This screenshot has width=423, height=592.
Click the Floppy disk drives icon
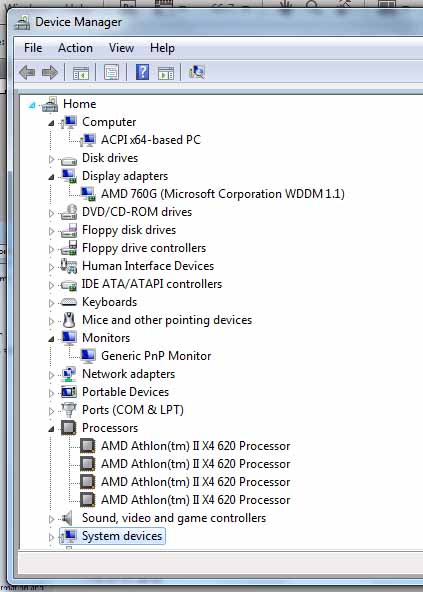(69, 230)
